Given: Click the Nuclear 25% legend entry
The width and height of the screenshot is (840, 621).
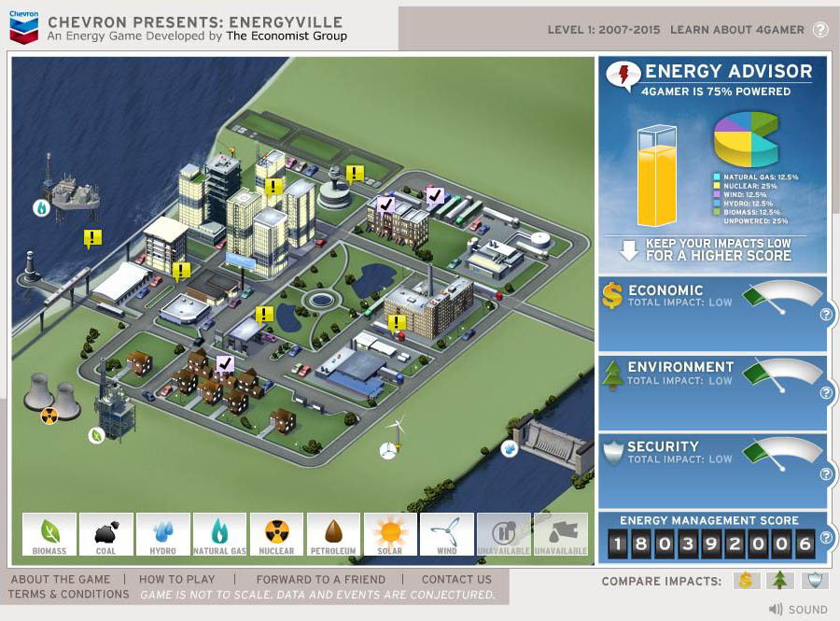Looking at the screenshot, I should [x=745, y=186].
